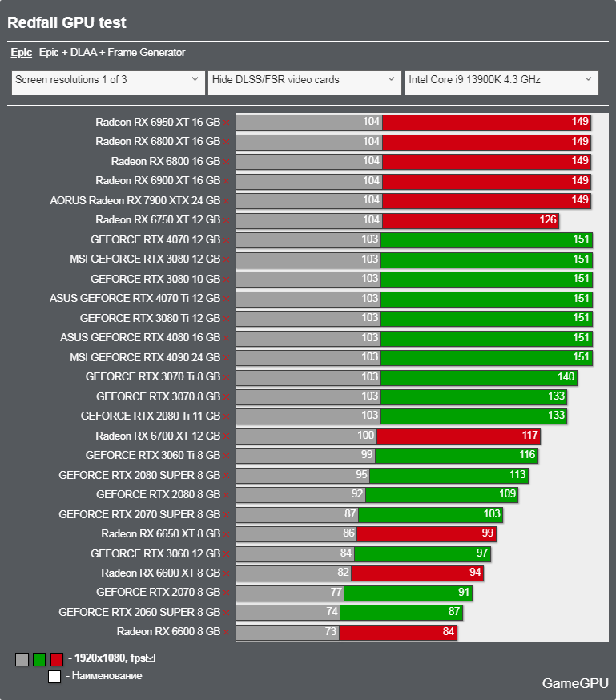Screen dimensions: 616x700
Task: Switch to the Epic preset tab
Action: [21, 52]
